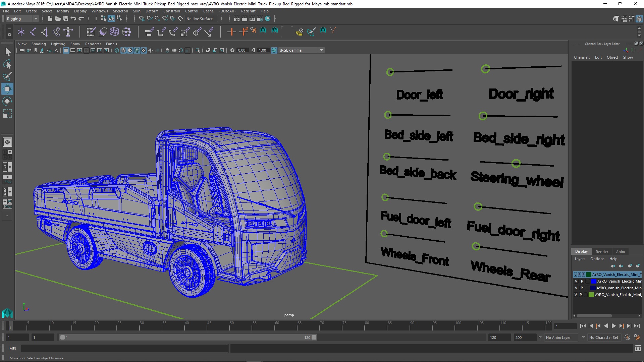Click the bright blue layer color swatch

593,281
